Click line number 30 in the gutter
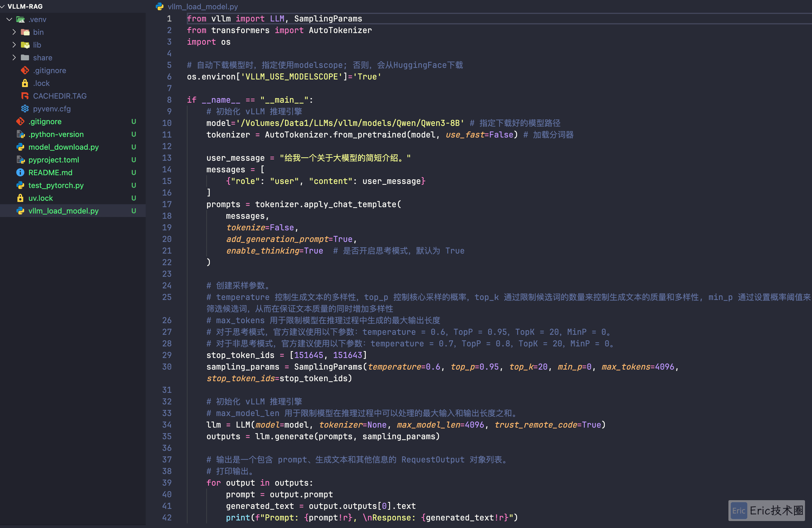Screen dimensions: 812x528 167,367
